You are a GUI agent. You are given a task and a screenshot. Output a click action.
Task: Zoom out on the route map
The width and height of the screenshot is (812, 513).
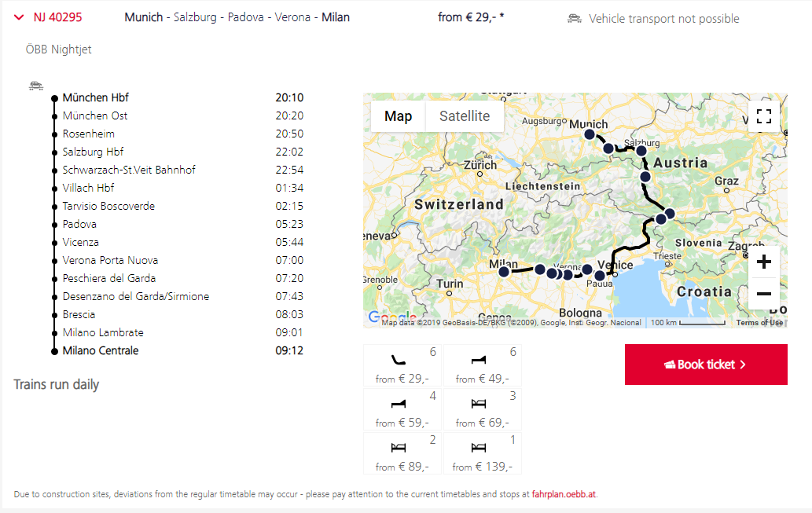(764, 294)
